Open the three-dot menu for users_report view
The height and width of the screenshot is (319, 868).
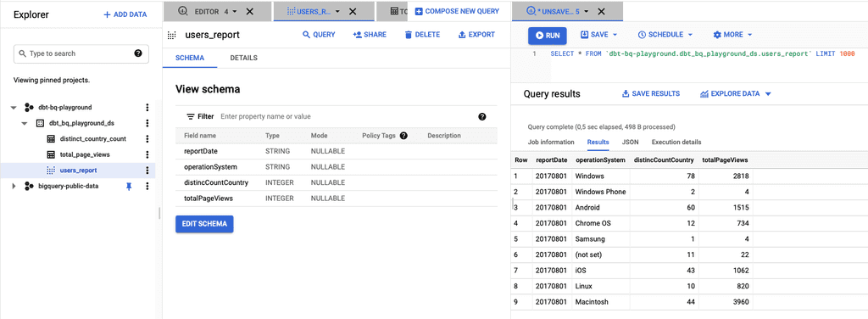[x=147, y=171]
